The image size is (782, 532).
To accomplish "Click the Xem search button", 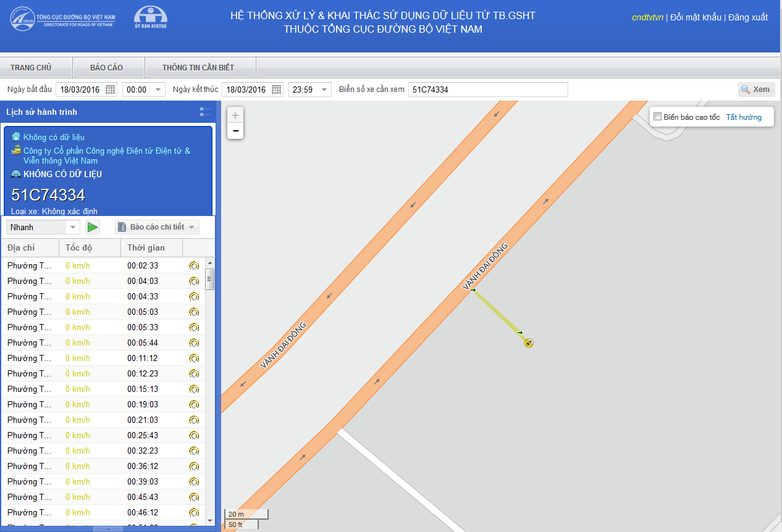I will point(757,89).
